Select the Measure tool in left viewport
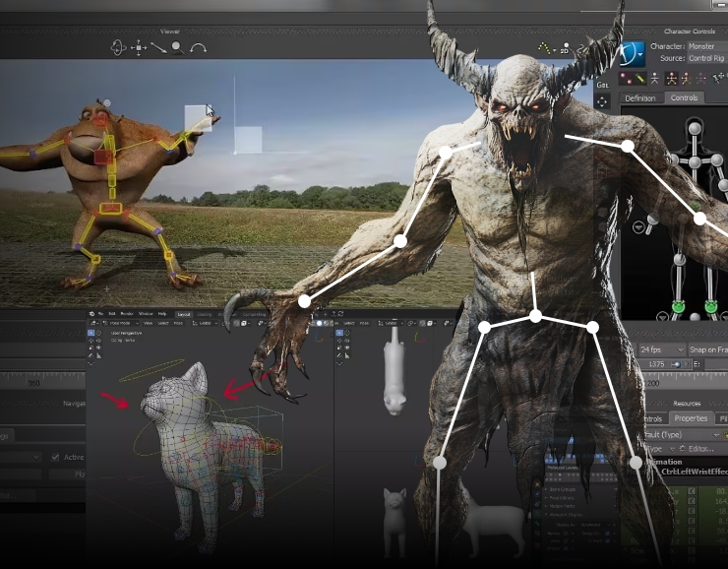This screenshot has width=728, height=569. [99, 355]
